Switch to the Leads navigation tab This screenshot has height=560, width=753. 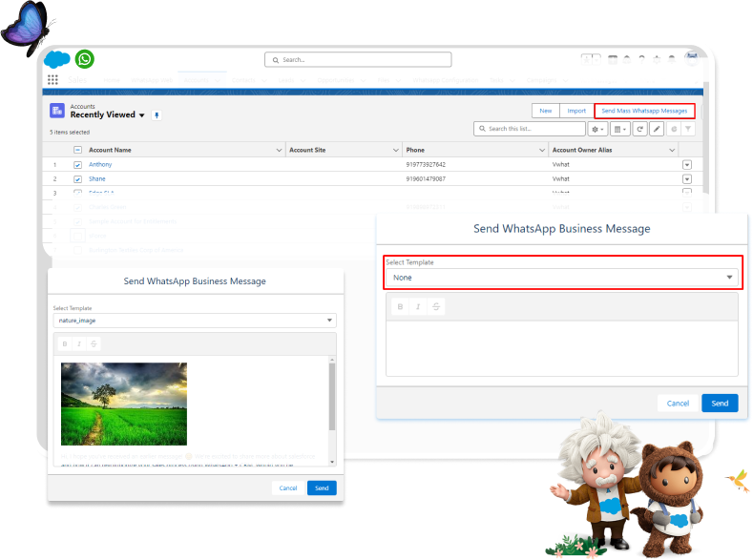(285, 80)
